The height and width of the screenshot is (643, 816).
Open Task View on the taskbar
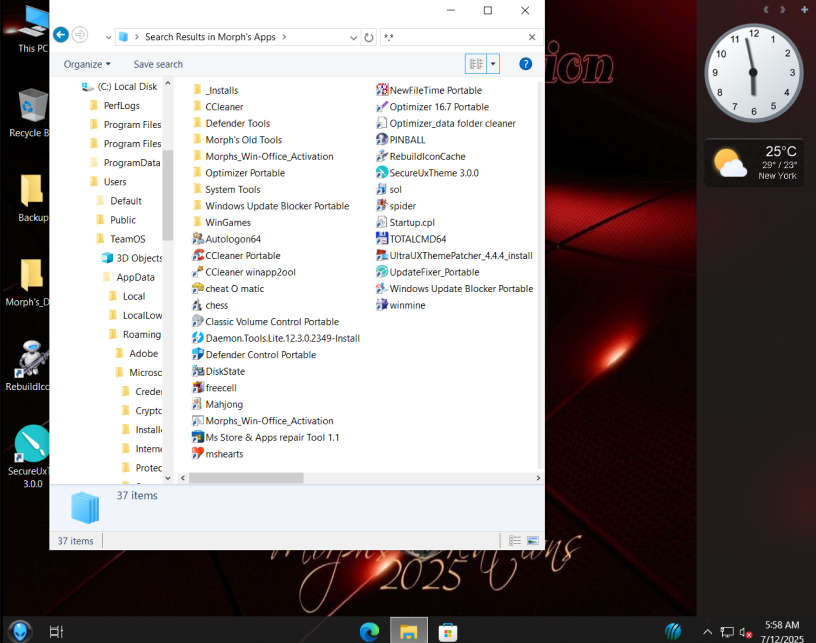click(56, 632)
